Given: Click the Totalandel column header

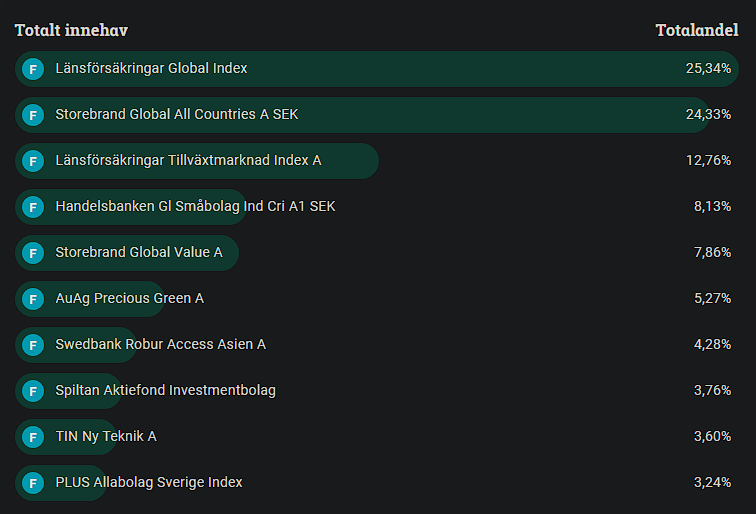Looking at the screenshot, I should click(x=697, y=30).
